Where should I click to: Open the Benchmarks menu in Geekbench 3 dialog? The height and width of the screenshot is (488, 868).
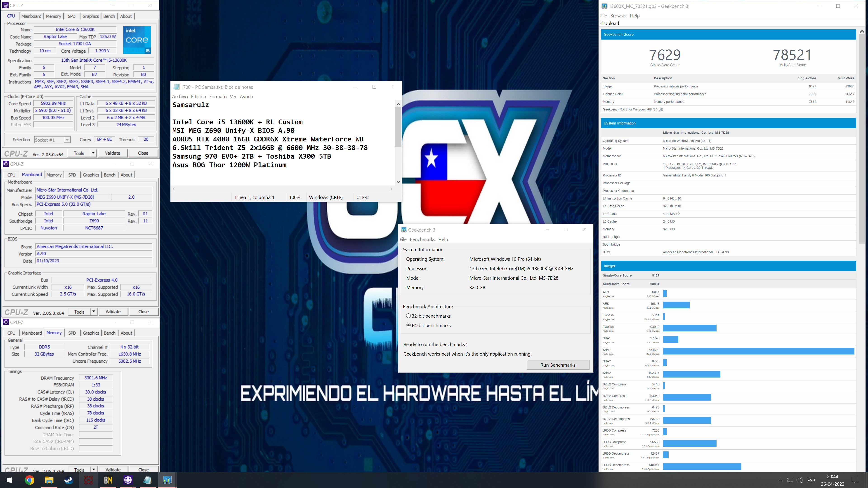[x=422, y=239]
